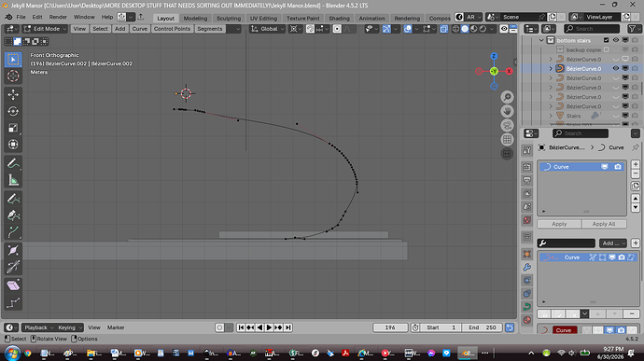The height and width of the screenshot is (361, 644).
Task: Open the Add modifier dropdown
Action: coord(613,243)
